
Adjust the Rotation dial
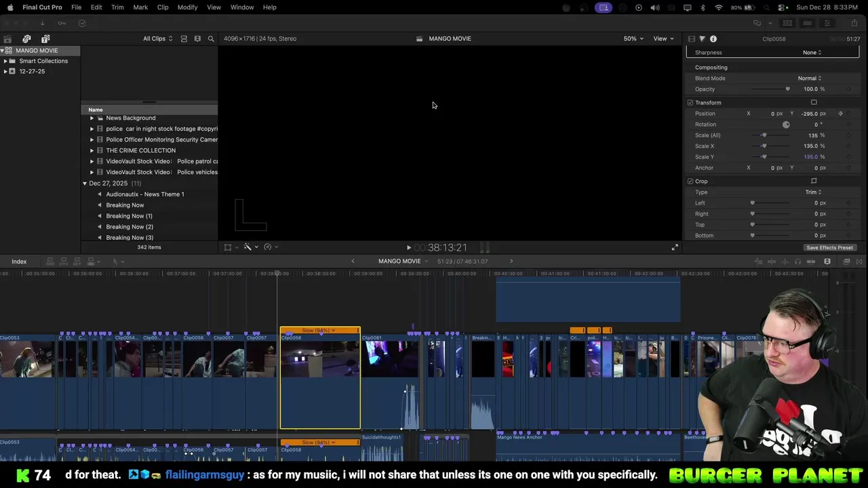point(786,125)
